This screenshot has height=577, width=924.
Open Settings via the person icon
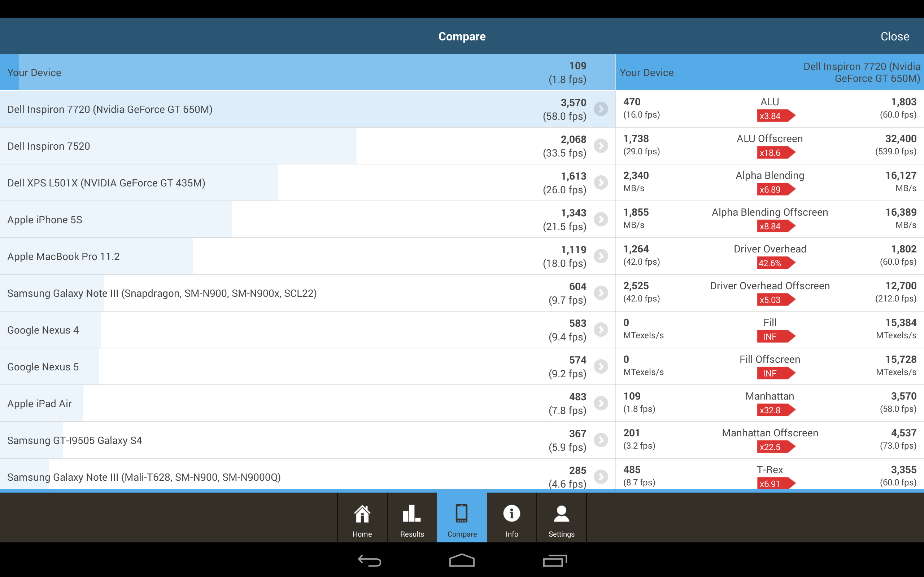tap(561, 517)
